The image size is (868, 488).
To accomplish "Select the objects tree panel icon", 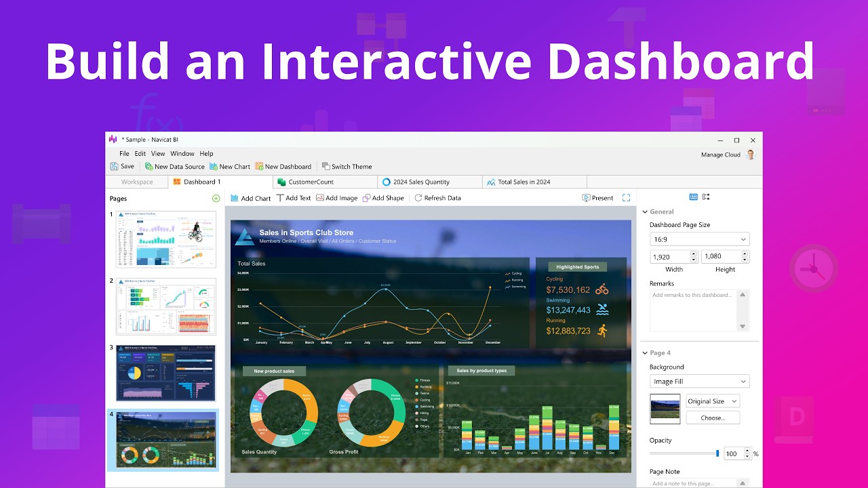I will point(706,197).
